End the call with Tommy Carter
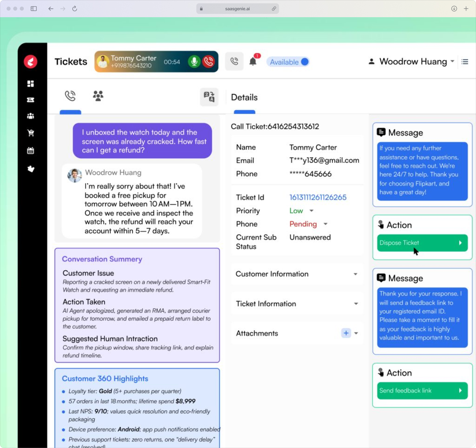 (209, 62)
